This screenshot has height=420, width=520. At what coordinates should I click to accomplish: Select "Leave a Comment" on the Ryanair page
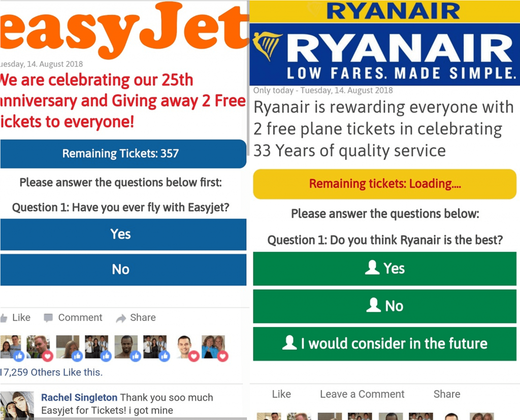(x=362, y=394)
